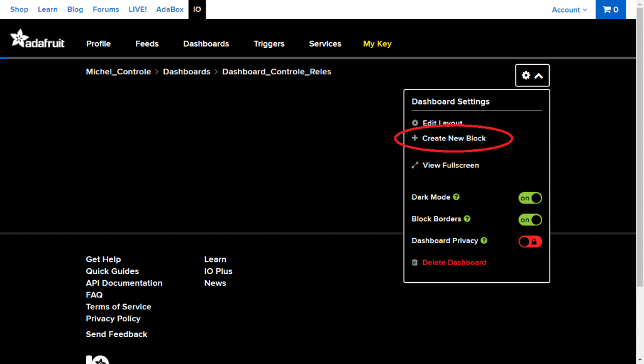The width and height of the screenshot is (644, 364).
Task: Select the IO tab in top bar
Action: (x=197, y=9)
